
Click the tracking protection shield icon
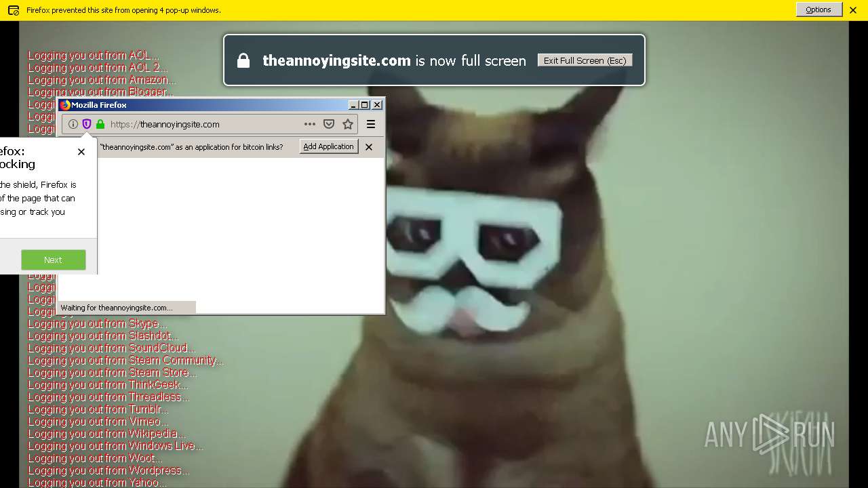point(87,124)
